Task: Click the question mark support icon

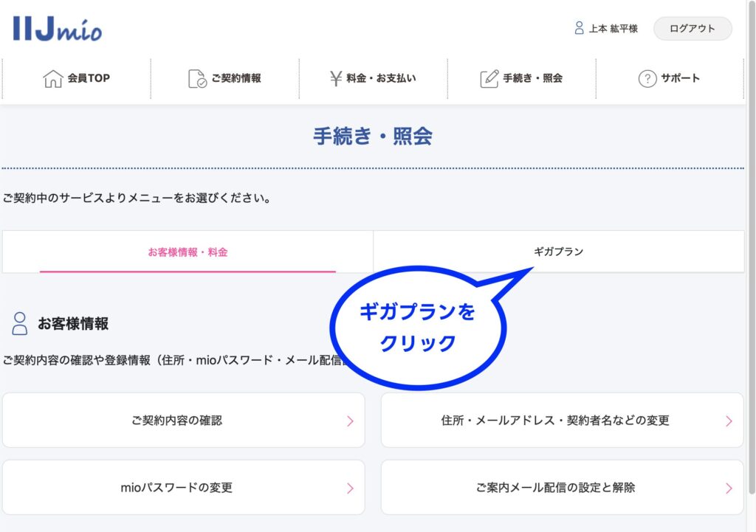Action: (647, 78)
